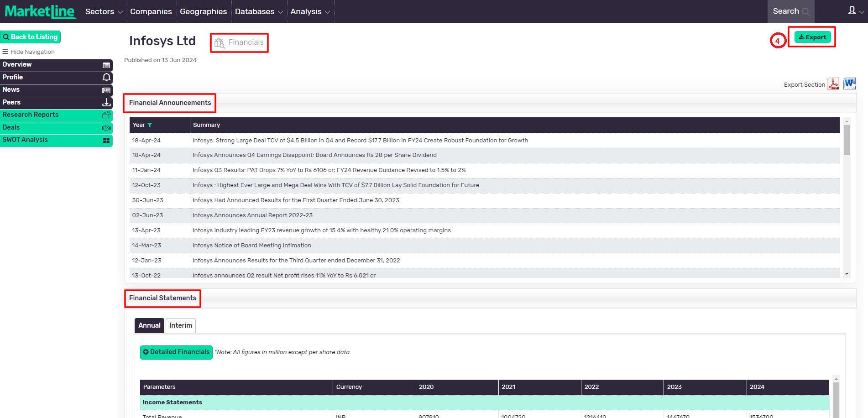Select the Third Quarter December 31, 2022 row

point(485,261)
